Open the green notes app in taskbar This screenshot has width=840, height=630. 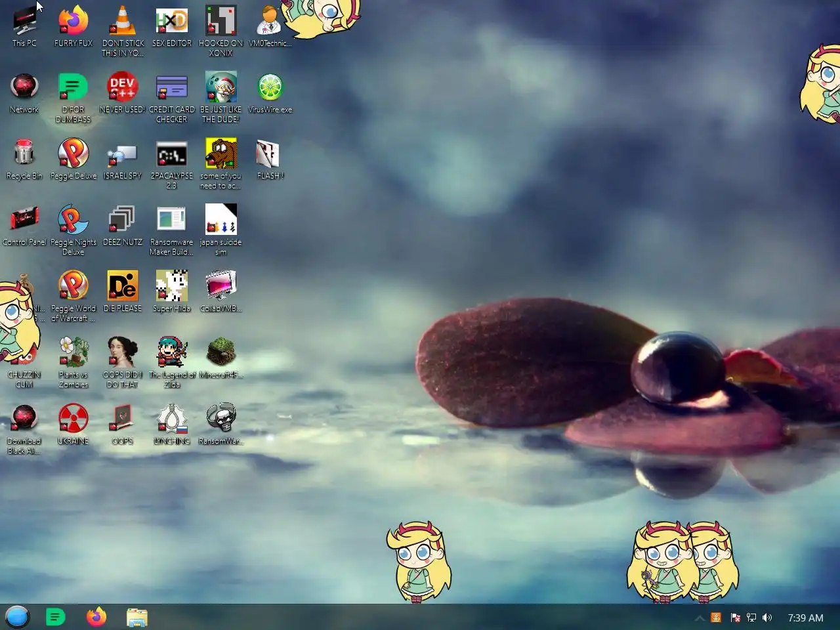tap(56, 617)
